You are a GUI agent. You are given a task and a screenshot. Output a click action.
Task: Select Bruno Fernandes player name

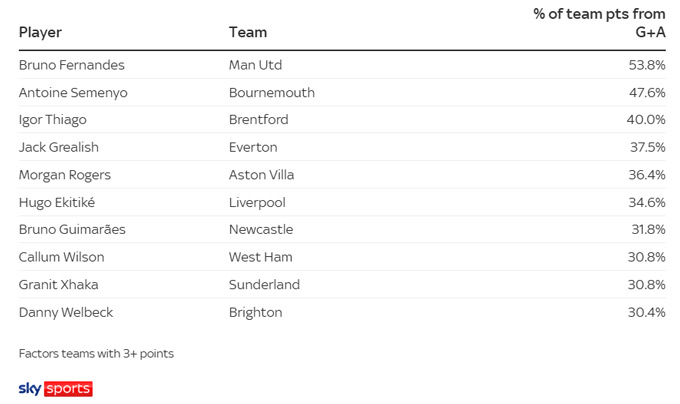(72, 65)
